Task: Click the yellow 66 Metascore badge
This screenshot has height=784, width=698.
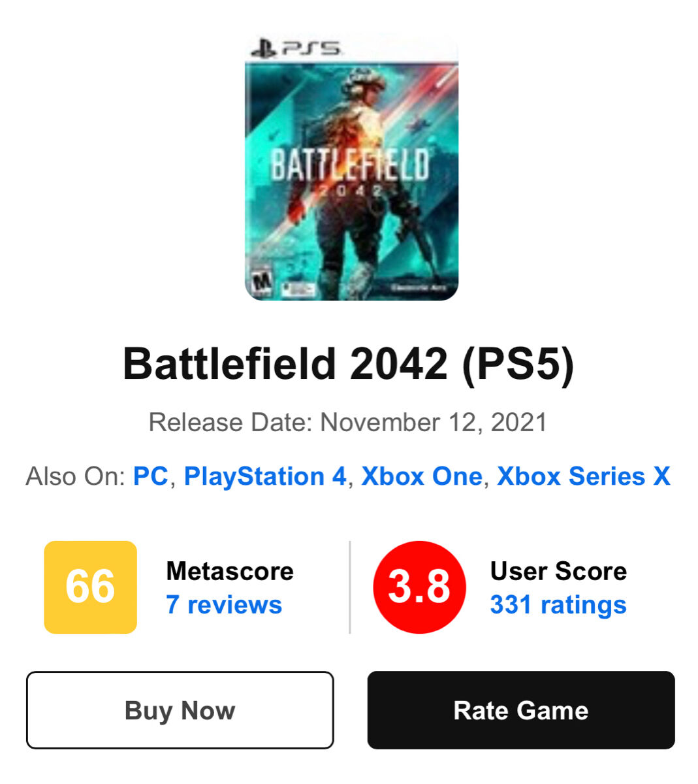Action: (90, 587)
